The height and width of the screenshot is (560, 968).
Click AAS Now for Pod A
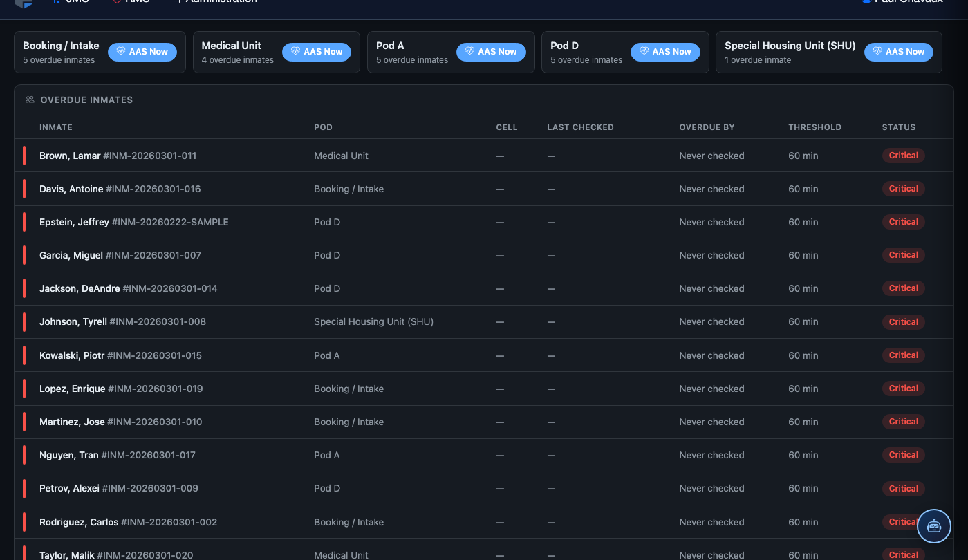coord(491,52)
